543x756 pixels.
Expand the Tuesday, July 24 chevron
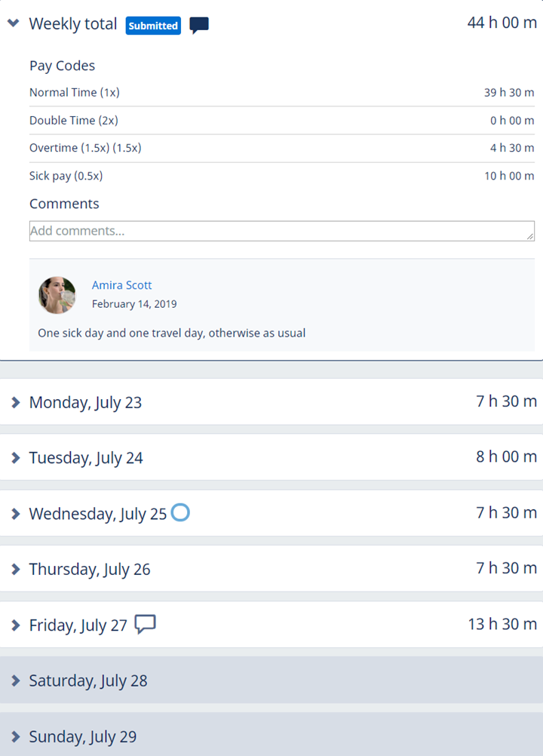pyautogui.click(x=16, y=458)
